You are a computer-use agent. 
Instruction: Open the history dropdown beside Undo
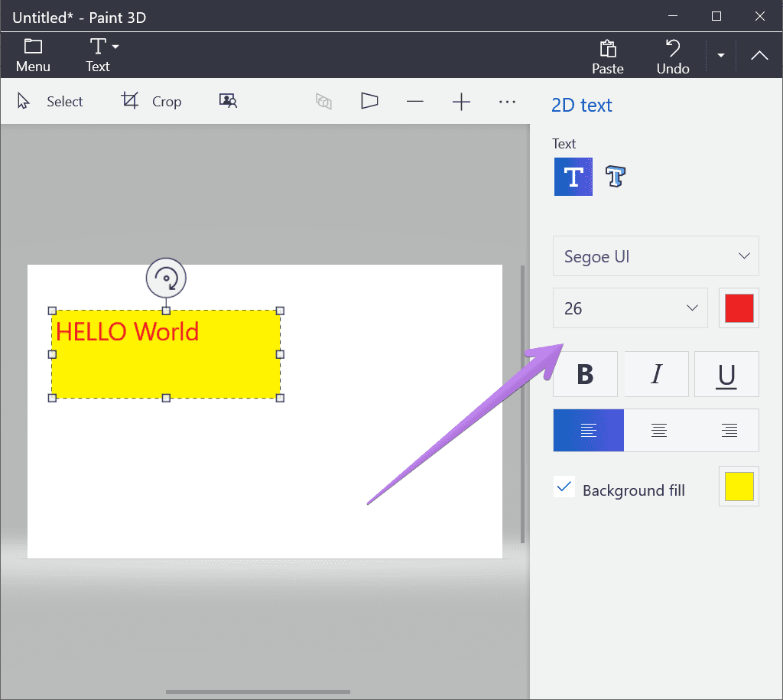pos(720,55)
